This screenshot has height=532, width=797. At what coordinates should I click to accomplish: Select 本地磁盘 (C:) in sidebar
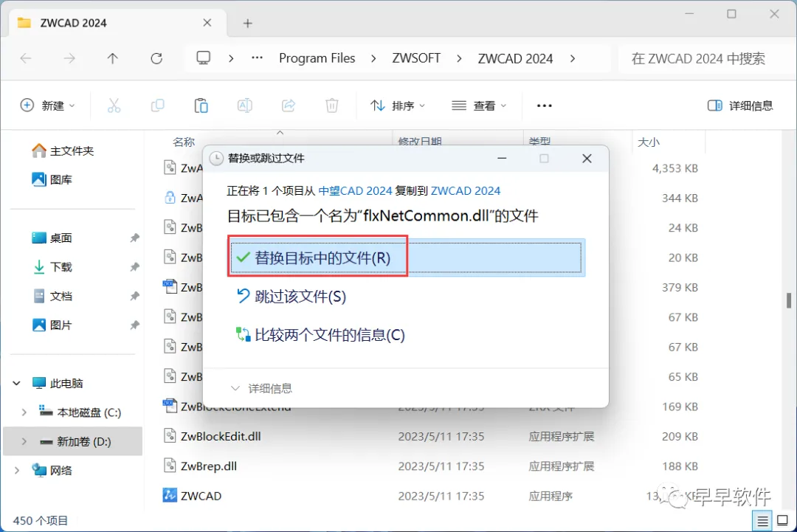80,412
